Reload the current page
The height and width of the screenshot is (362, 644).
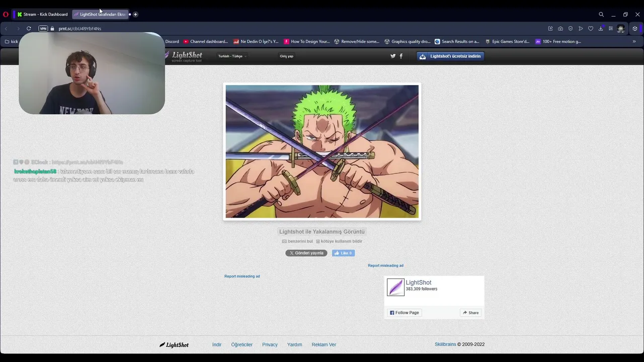pos(29,29)
